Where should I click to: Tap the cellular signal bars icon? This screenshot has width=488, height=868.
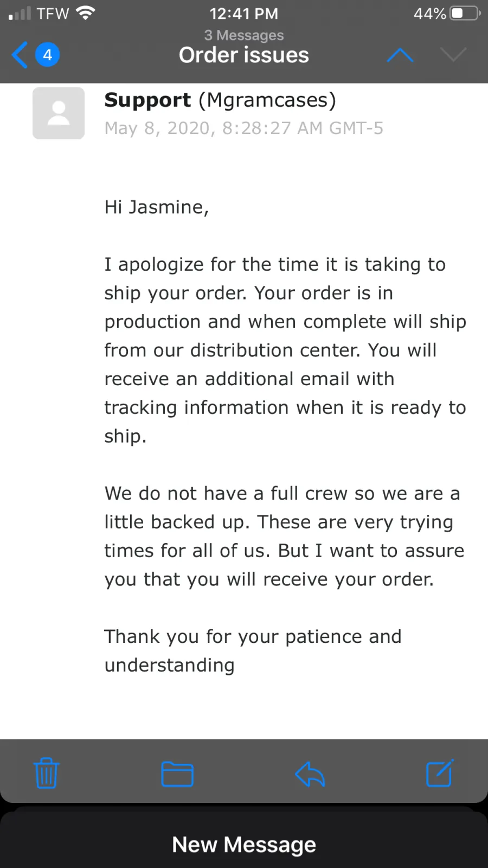pyautogui.click(x=20, y=14)
